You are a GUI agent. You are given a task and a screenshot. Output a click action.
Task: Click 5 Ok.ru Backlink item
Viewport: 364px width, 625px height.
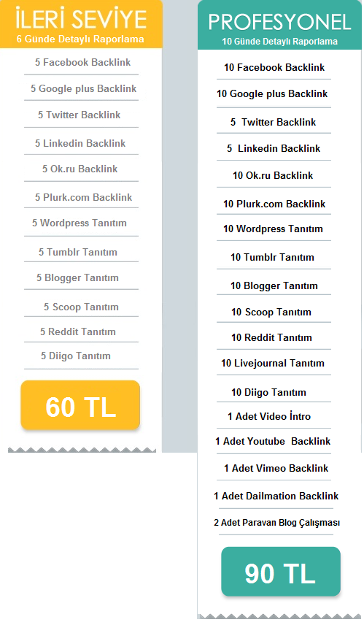[80, 169]
